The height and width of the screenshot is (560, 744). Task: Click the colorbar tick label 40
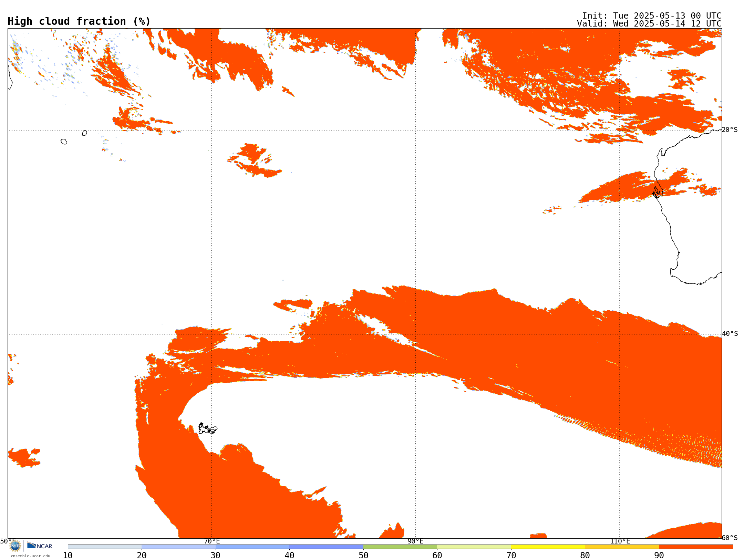(x=289, y=556)
